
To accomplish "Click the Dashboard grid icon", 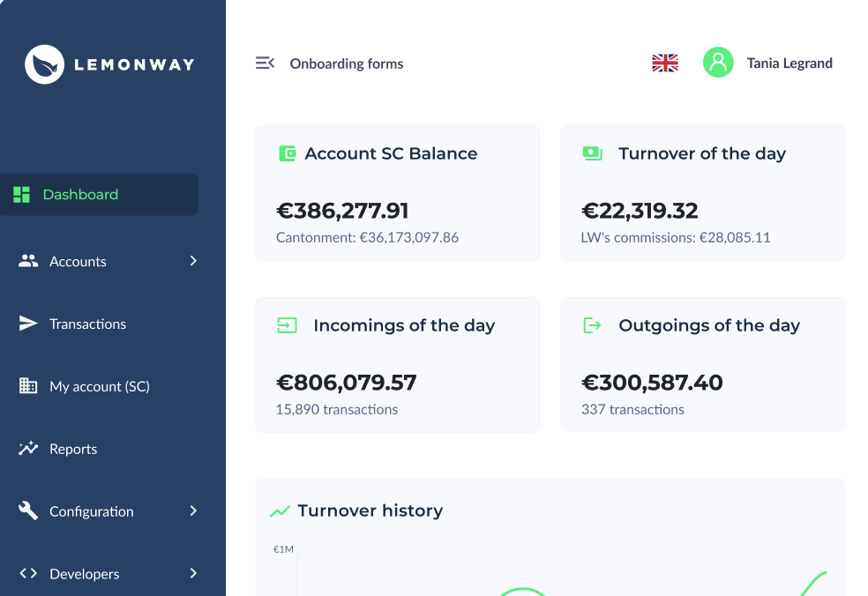I will point(21,195).
